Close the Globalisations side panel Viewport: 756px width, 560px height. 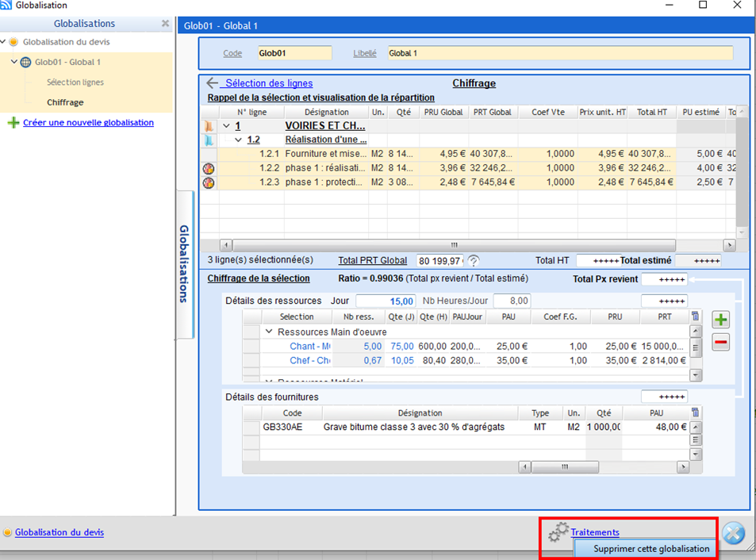165,24
